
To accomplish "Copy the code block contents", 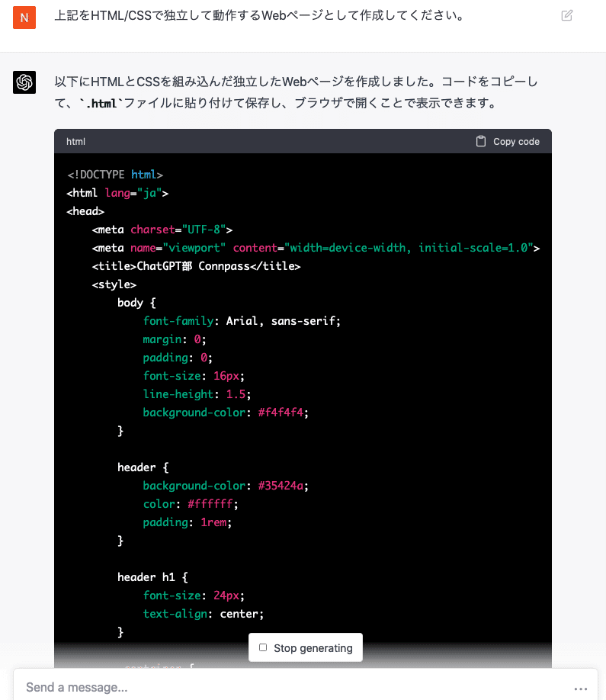I will point(508,142).
